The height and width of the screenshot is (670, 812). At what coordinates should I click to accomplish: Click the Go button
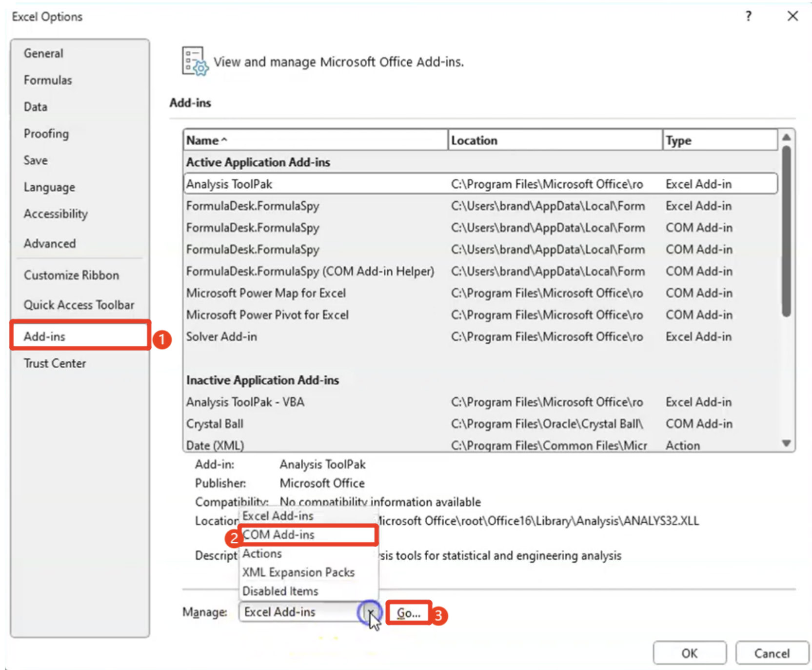point(409,612)
